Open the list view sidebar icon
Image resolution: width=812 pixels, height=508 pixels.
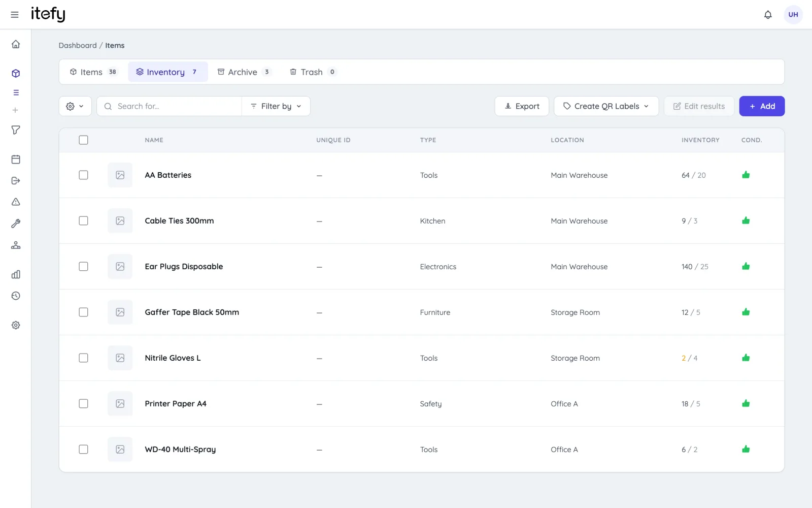16,92
